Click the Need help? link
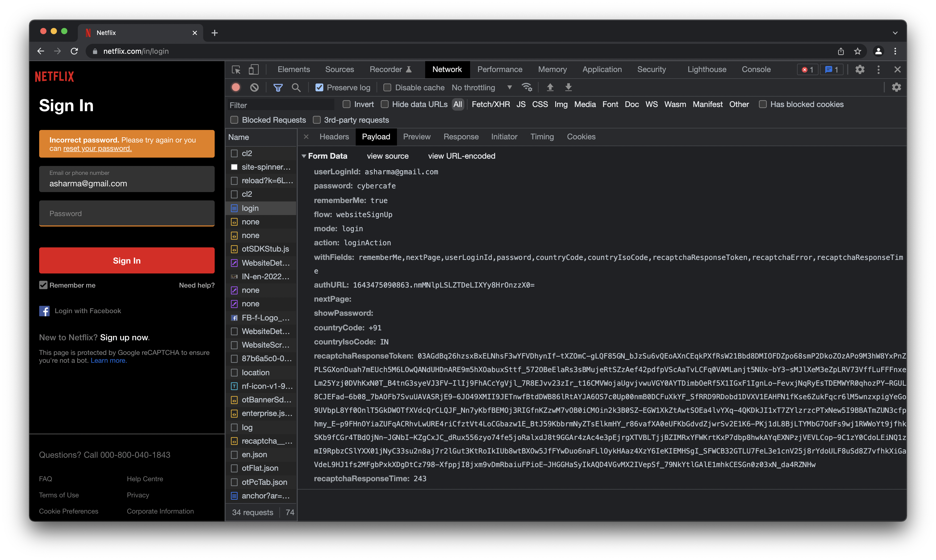 (197, 285)
